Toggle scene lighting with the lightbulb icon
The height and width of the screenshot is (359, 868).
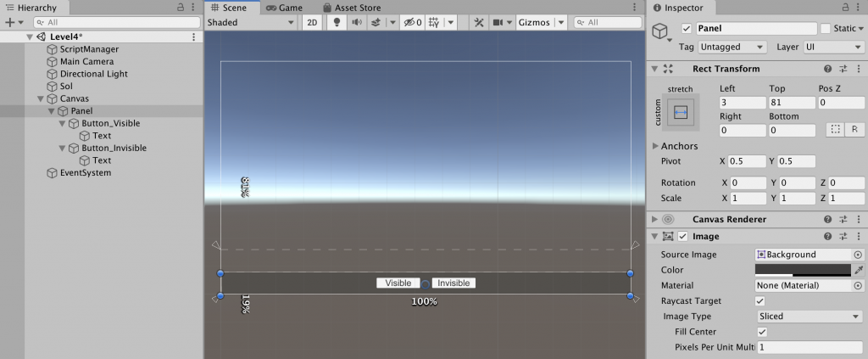click(336, 22)
